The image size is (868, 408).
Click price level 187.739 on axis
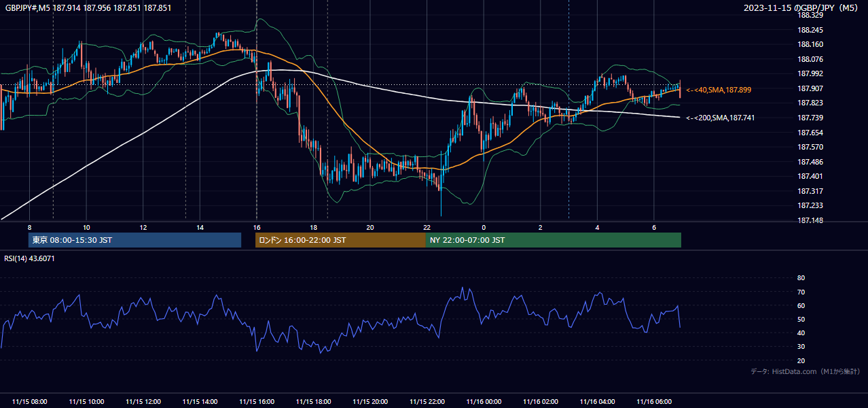pos(810,118)
